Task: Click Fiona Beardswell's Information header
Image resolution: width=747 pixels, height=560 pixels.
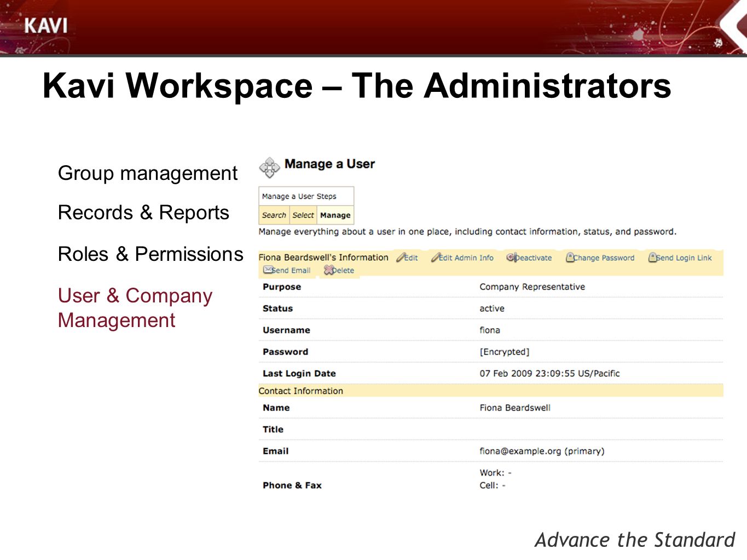Action: pyautogui.click(x=323, y=258)
